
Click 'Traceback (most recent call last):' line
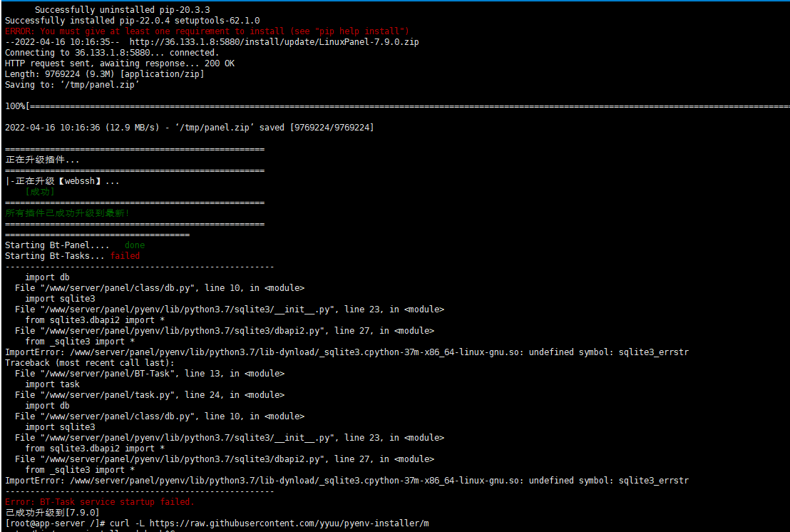[90, 363]
